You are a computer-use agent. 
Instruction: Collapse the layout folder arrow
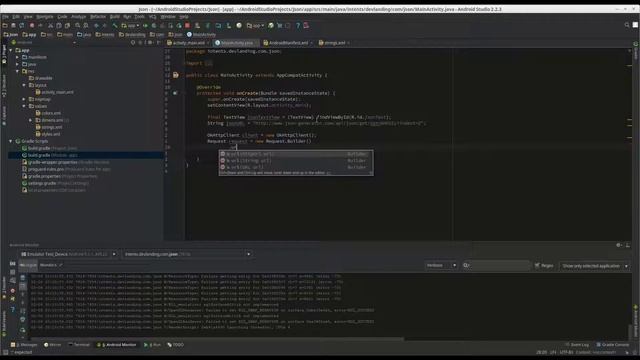pos(24,85)
